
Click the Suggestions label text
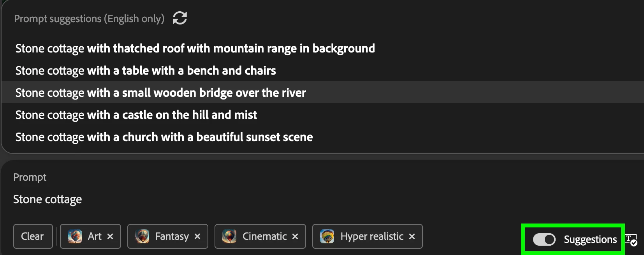590,239
